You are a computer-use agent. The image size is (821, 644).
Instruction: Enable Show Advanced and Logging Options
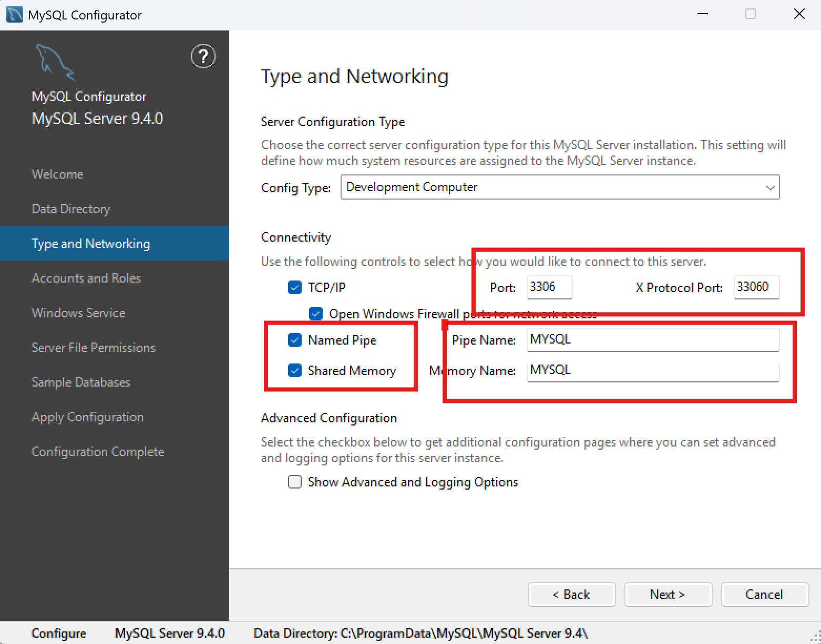pyautogui.click(x=295, y=482)
